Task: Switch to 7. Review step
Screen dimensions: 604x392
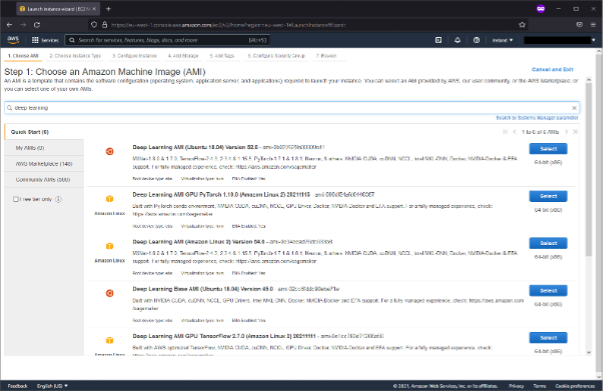Action: [x=326, y=56]
